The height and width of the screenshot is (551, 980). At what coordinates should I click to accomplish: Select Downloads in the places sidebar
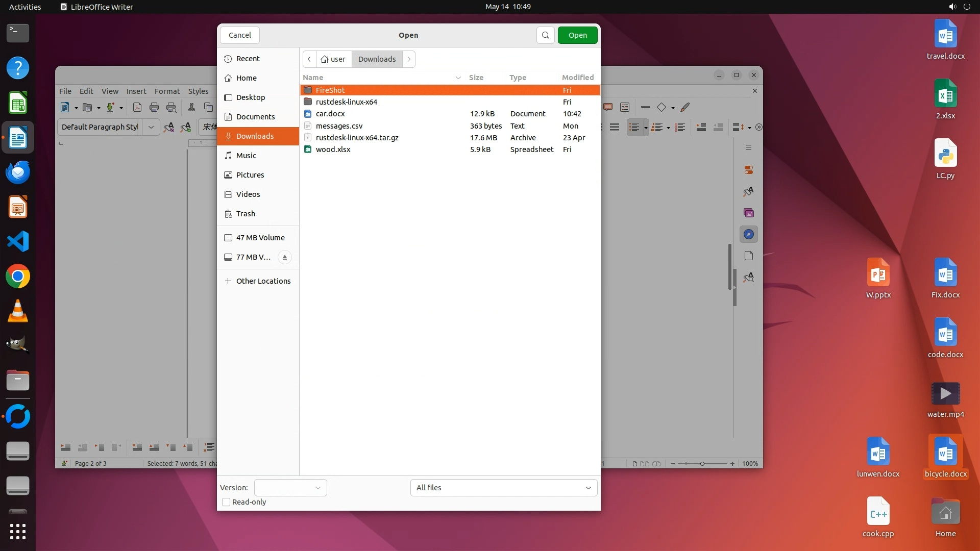tap(255, 136)
